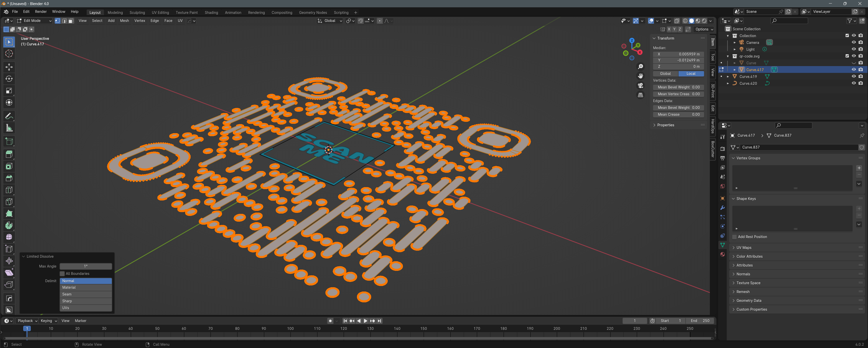Adjust Mean Crease slider
Viewport: 868px width, 348px height.
678,114
